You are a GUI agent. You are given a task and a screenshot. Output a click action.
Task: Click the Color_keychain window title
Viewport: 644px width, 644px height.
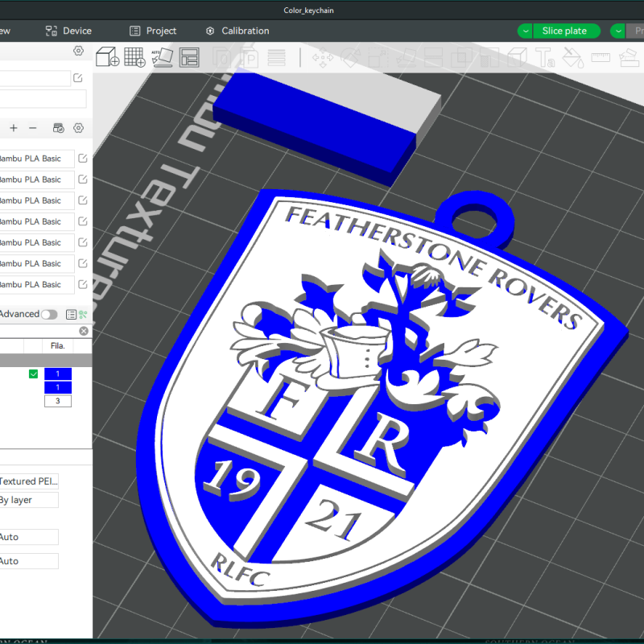click(x=308, y=10)
